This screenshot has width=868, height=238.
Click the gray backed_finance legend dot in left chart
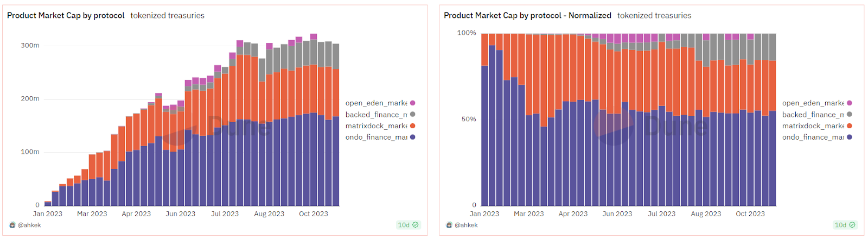pos(413,115)
